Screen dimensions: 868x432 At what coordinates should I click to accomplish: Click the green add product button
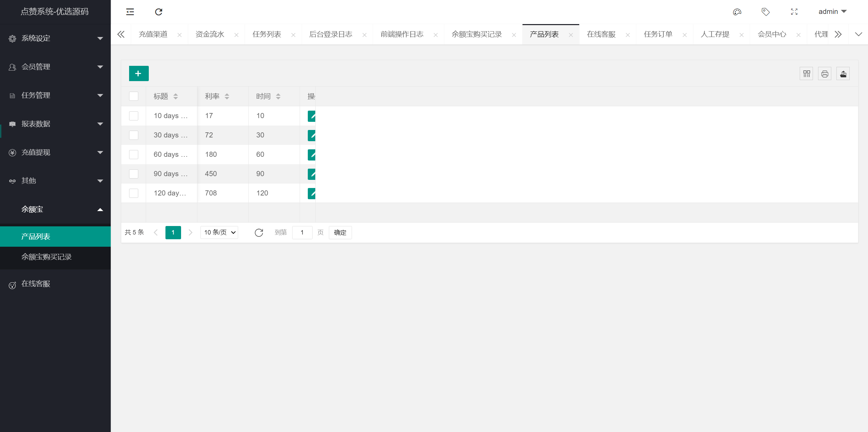coord(139,73)
